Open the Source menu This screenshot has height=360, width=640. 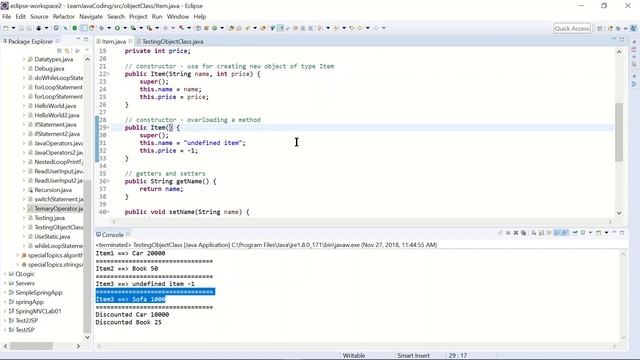tap(39, 17)
